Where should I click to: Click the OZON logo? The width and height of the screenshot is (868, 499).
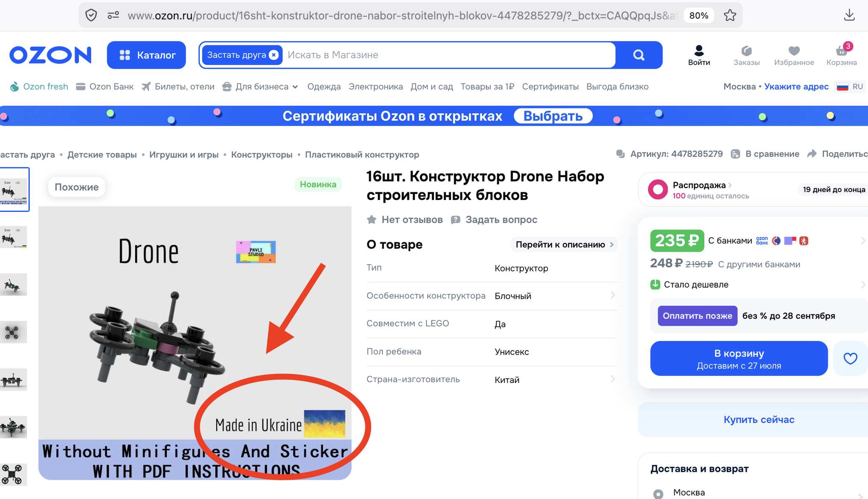[x=50, y=55]
